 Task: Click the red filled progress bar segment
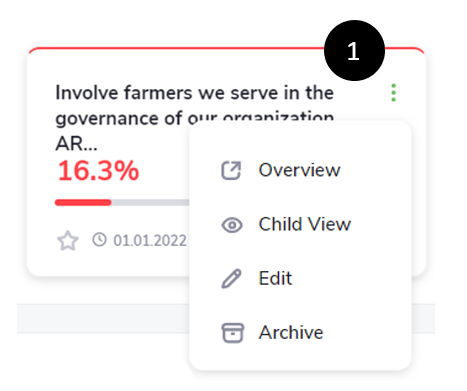(83, 202)
